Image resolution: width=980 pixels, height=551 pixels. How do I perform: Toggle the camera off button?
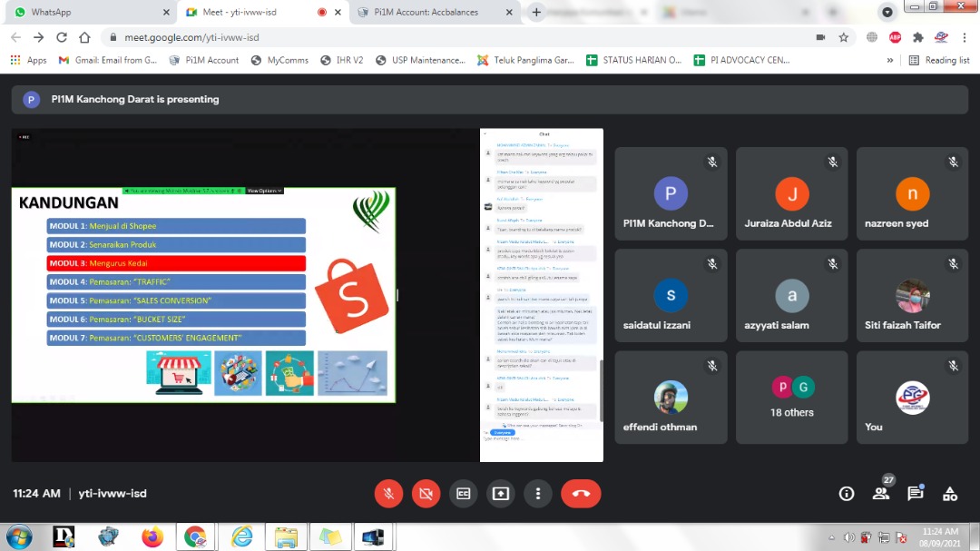pos(426,494)
